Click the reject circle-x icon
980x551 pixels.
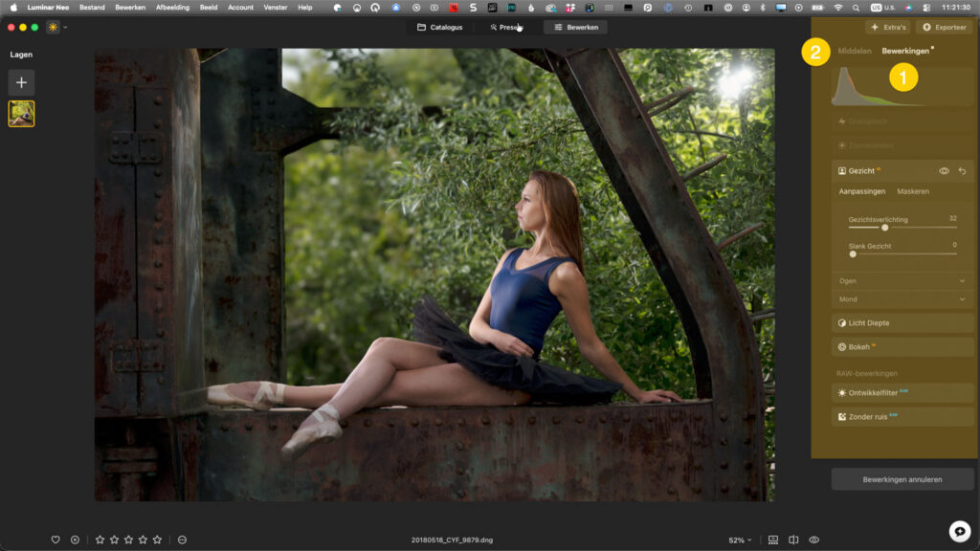(75, 540)
